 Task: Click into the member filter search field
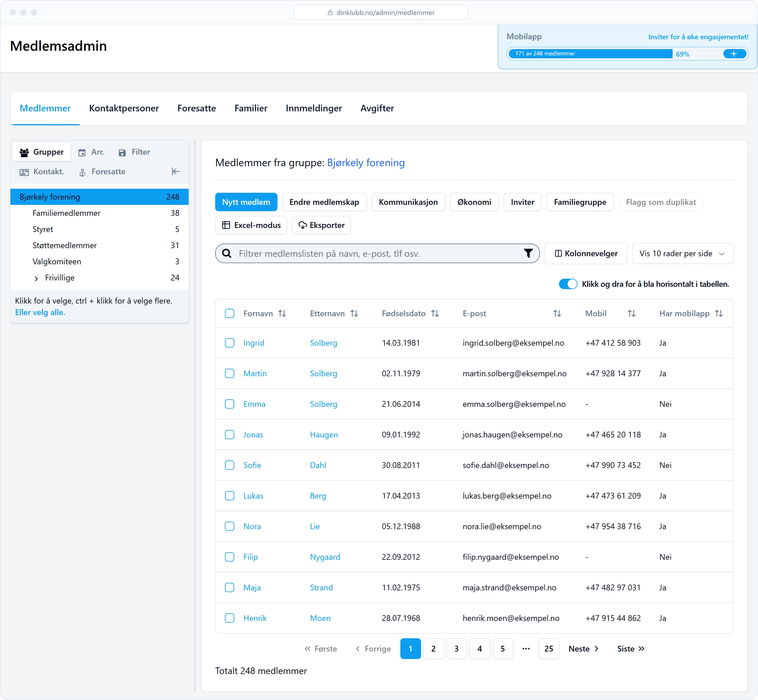[x=378, y=253]
